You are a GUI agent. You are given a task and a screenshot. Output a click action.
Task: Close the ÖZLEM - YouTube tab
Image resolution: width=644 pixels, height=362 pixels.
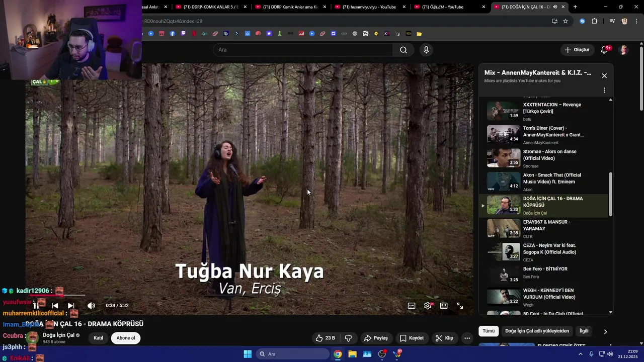(484, 7)
